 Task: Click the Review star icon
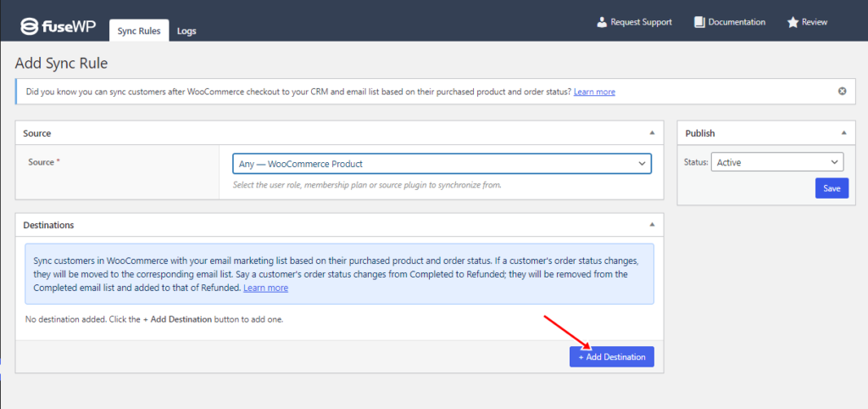pos(793,22)
